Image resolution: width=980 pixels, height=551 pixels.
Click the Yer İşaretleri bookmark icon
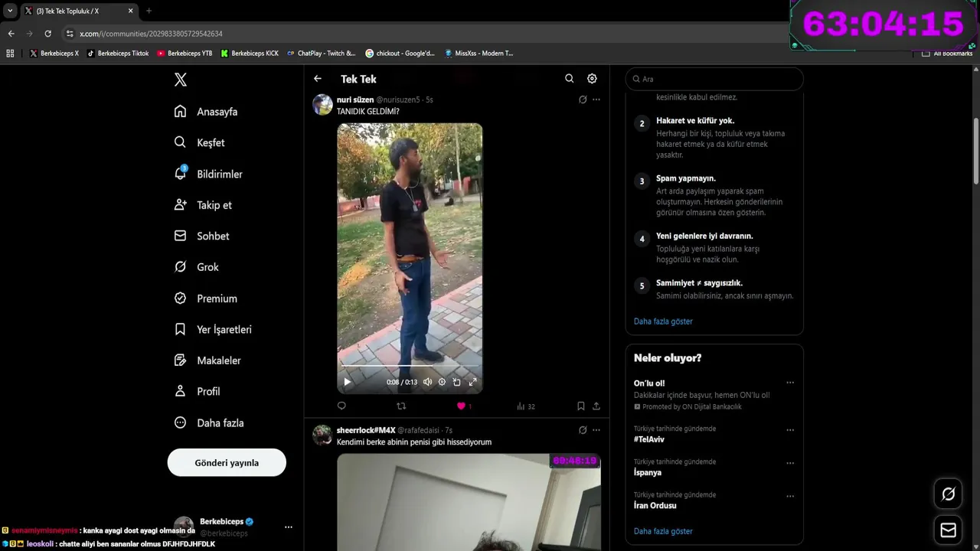pos(181,329)
